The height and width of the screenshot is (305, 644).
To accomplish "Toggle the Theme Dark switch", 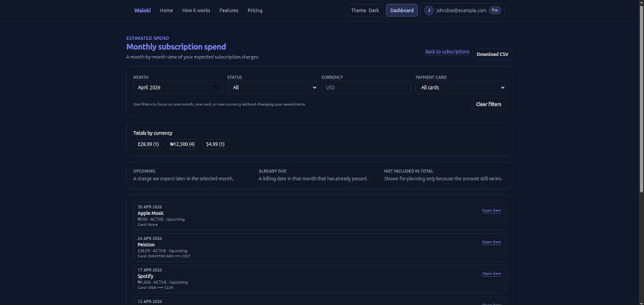I will (x=365, y=10).
